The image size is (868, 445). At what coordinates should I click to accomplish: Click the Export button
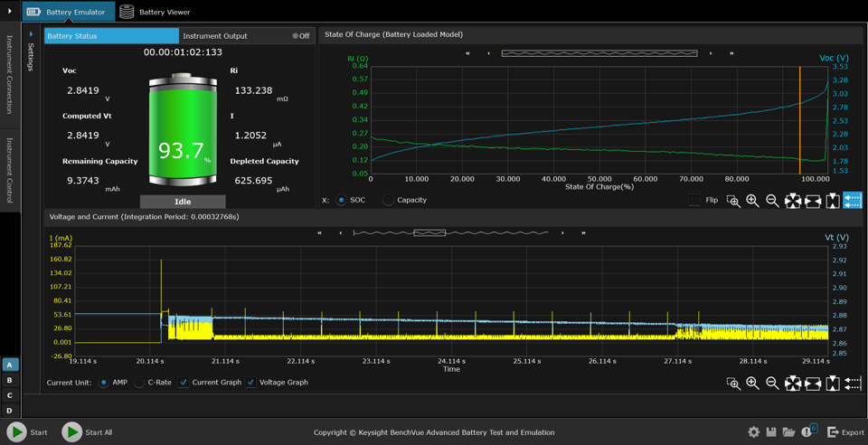coord(845,432)
